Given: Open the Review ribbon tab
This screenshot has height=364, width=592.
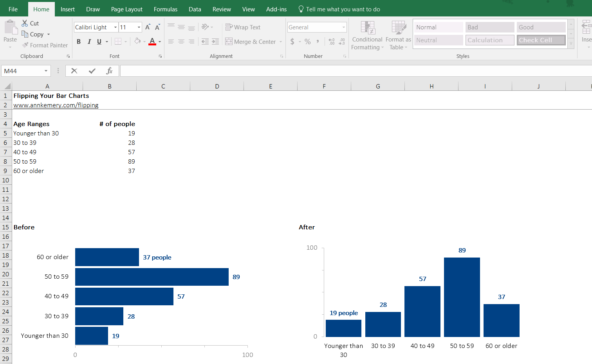Looking at the screenshot, I should pyautogui.click(x=222, y=9).
